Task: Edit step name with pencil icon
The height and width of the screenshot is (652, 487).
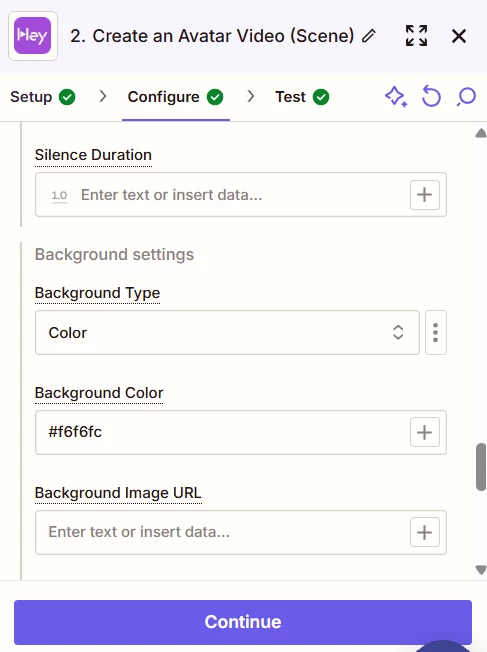Action: 369,36
